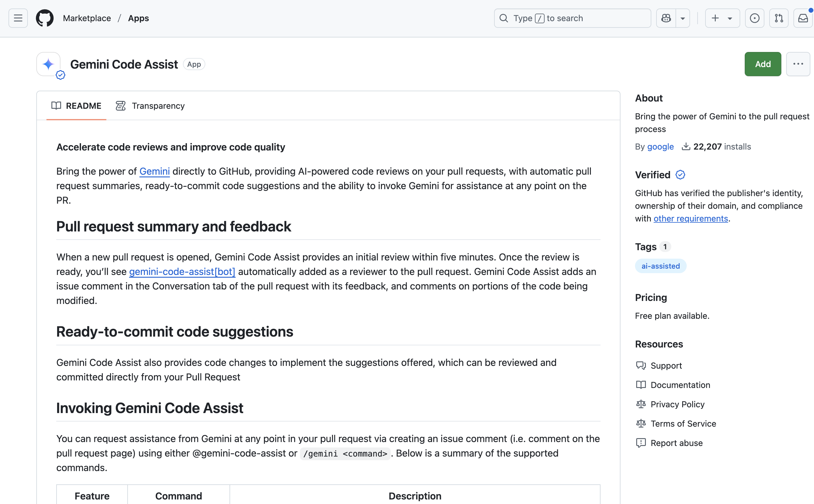Open the hamburger navigation menu
This screenshot has width=814, height=504.
point(18,18)
